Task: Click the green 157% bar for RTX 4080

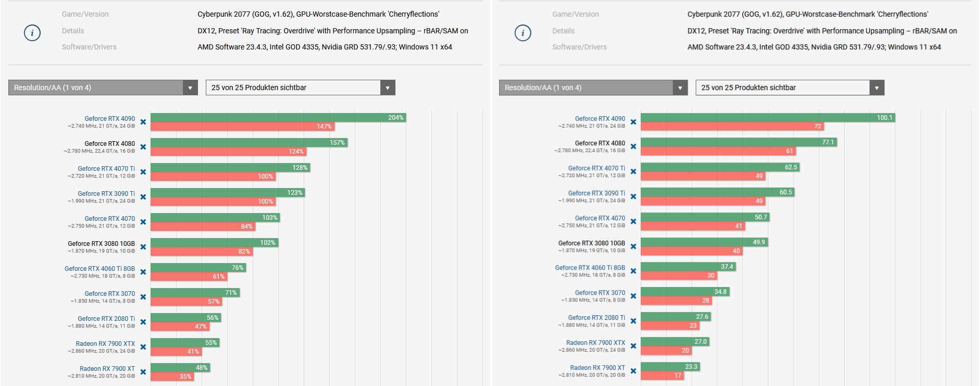Action: coord(249,143)
